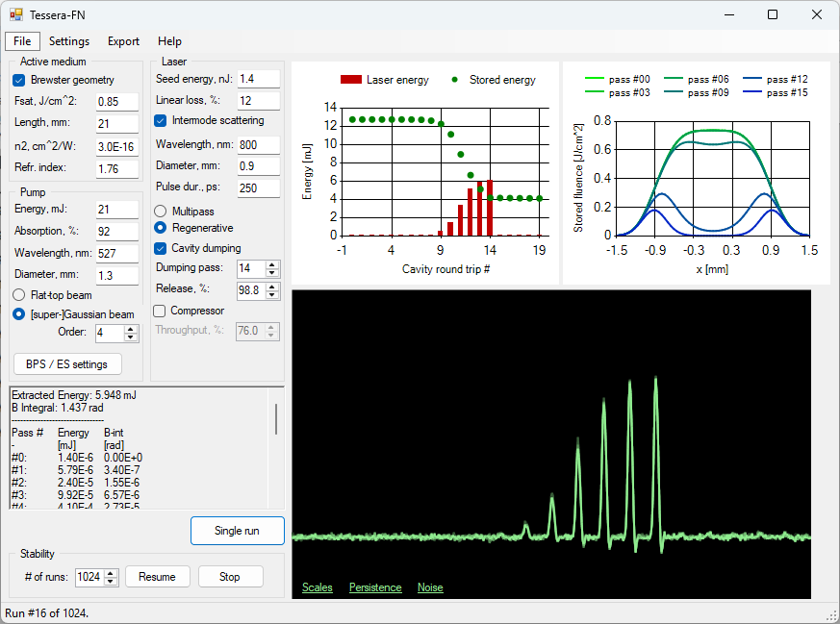840x624 pixels.
Task: Click the Tessera-FN app icon in title bar
Action: pos(15,14)
